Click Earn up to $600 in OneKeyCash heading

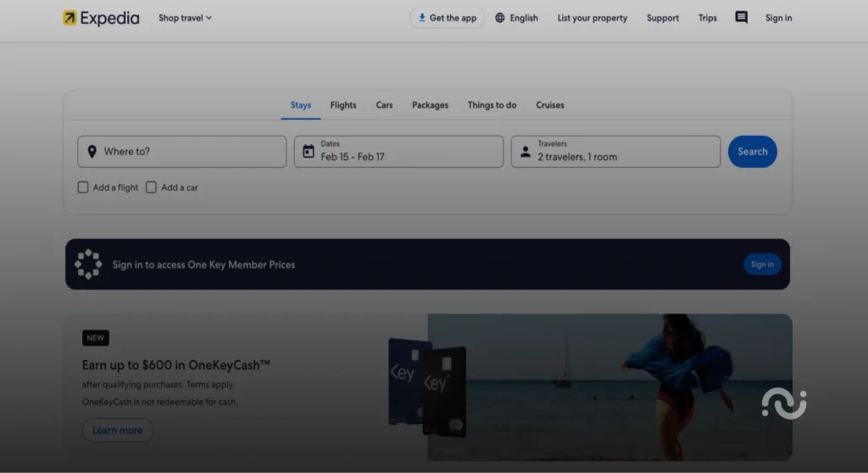tap(176, 365)
